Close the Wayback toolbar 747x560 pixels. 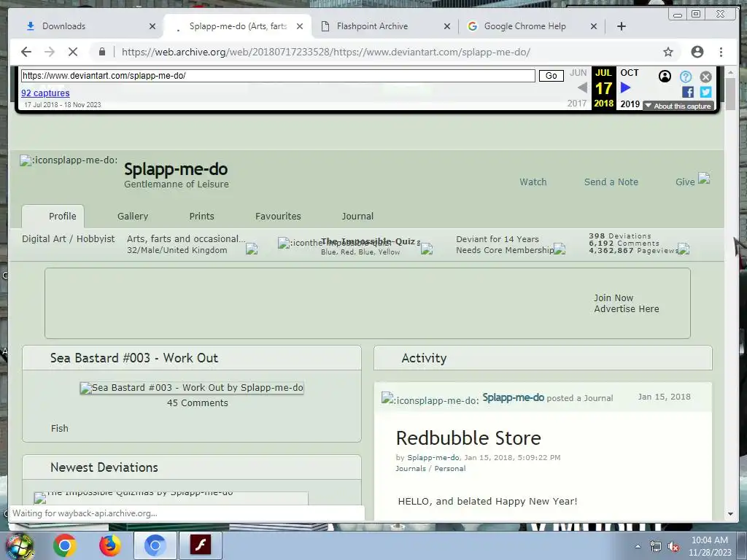pos(705,77)
